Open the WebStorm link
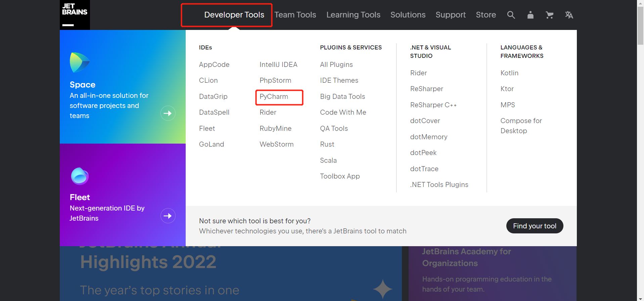This screenshot has width=644, height=301. [x=276, y=144]
